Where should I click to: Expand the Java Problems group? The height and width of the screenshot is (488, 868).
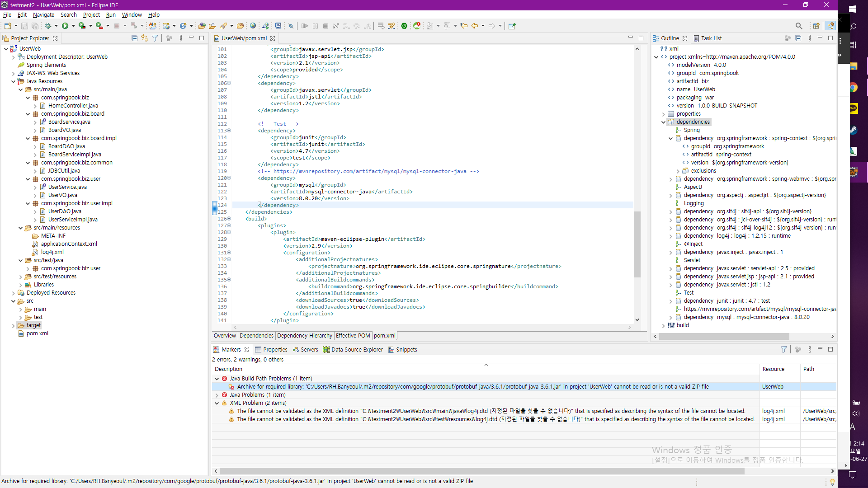tap(217, 395)
